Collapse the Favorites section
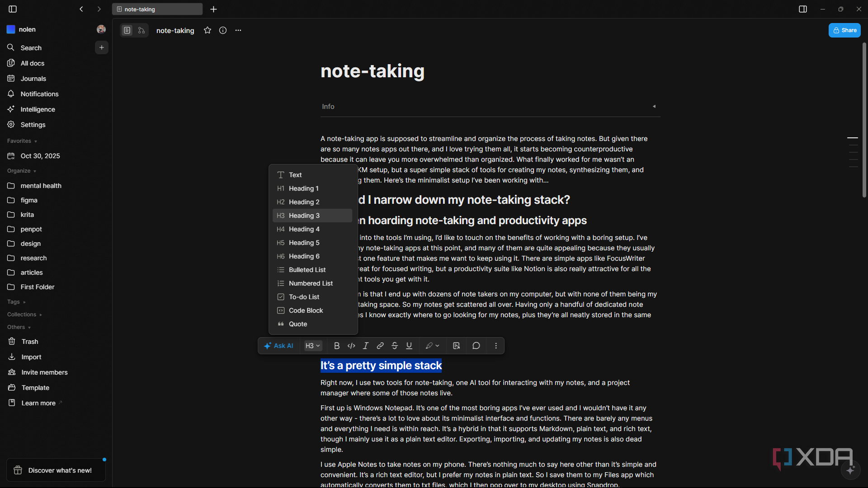 [x=22, y=141]
